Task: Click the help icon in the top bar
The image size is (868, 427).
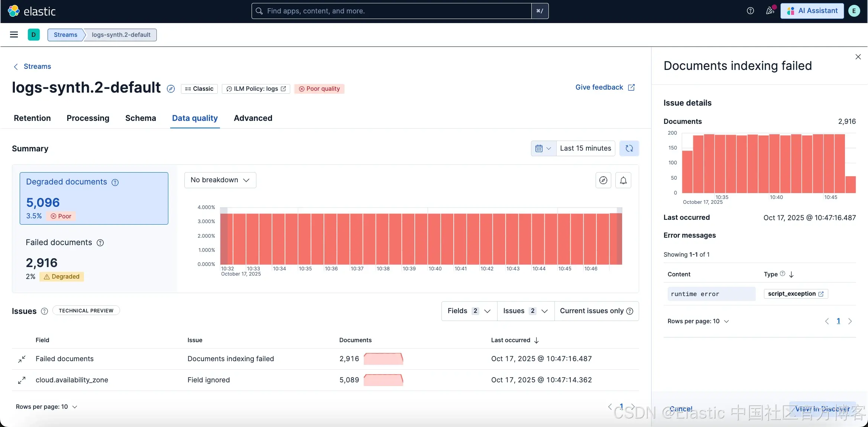Action: pyautogui.click(x=750, y=11)
